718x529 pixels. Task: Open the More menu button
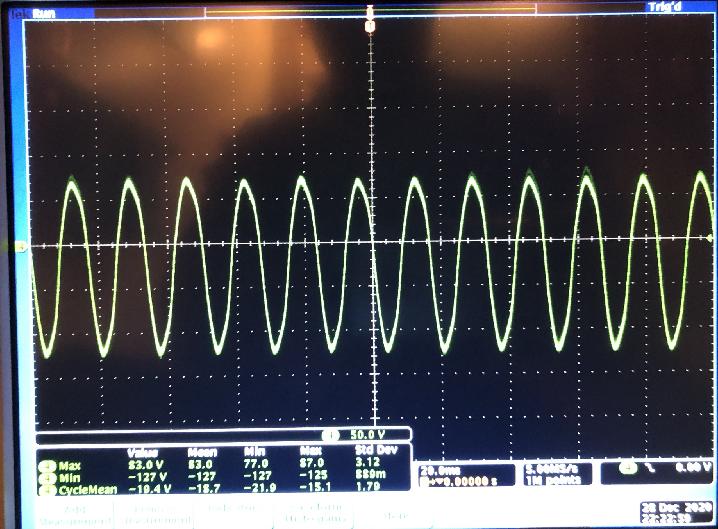coord(395,515)
